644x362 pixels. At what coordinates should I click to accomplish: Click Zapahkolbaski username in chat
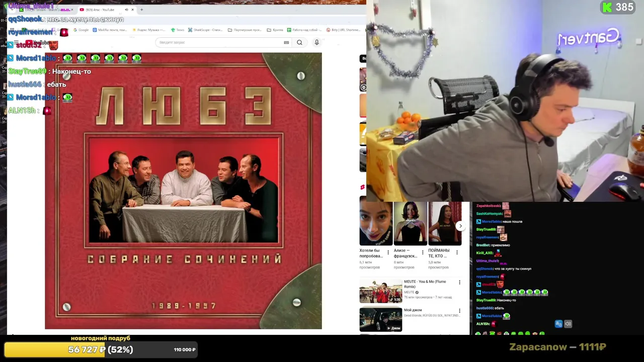click(489, 206)
